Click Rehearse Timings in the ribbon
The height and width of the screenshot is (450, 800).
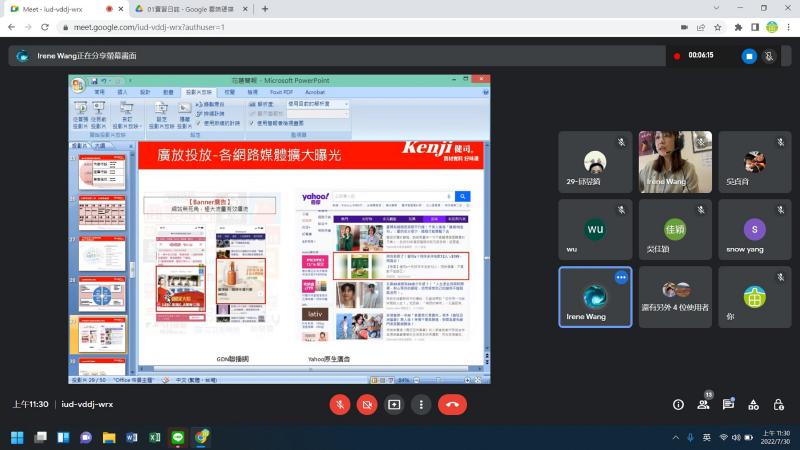(x=210, y=113)
